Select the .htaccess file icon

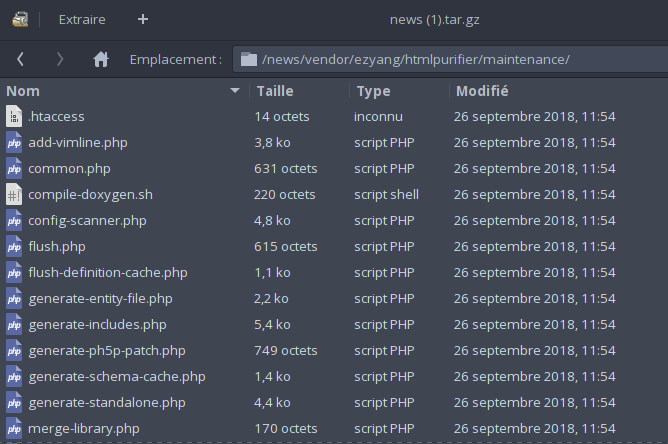point(14,116)
